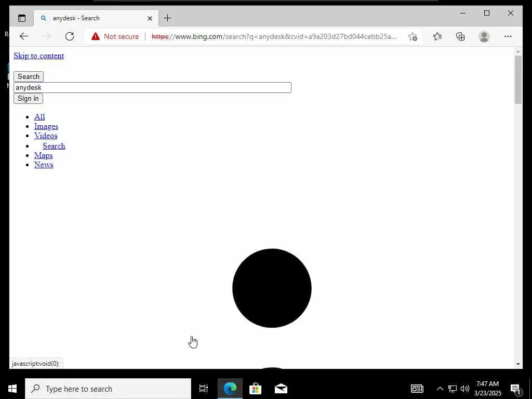Click the Search button above the query box
532x399 pixels.
(x=29, y=76)
